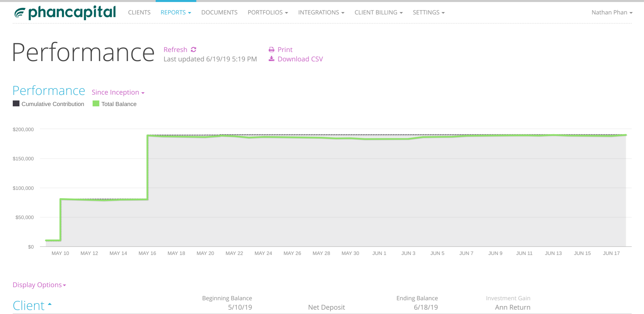Image resolution: width=644 pixels, height=314 pixels.
Task: Expand the Display Options menu
Action: tap(39, 285)
